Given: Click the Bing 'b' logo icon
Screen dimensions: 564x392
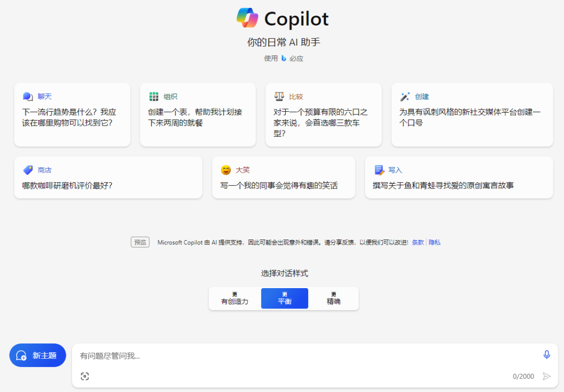Looking at the screenshot, I should click(284, 58).
